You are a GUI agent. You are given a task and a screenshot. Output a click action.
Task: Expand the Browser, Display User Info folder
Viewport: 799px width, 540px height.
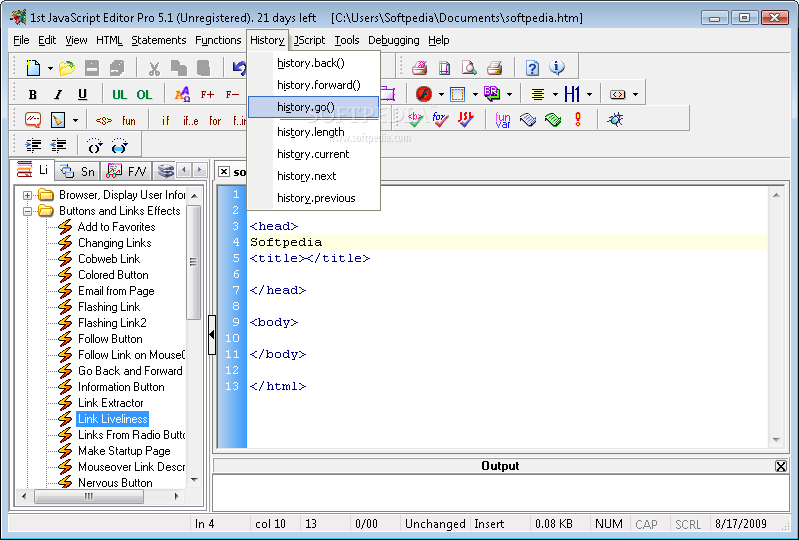pos(28,195)
